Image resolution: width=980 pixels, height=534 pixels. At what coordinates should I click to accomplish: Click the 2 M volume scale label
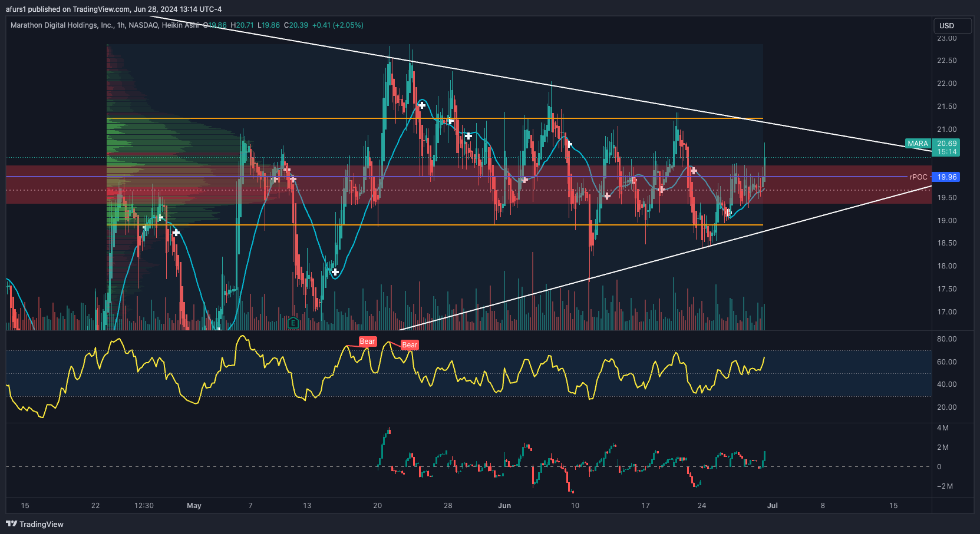(x=943, y=447)
